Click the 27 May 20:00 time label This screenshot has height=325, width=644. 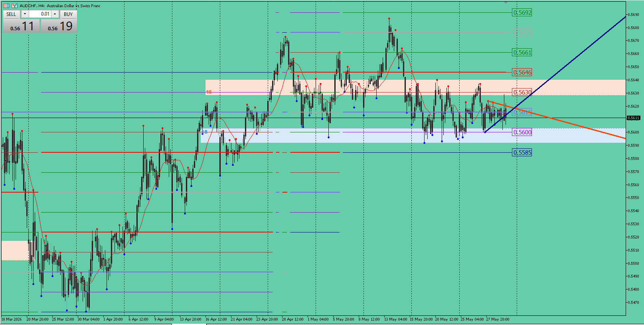pos(498,319)
